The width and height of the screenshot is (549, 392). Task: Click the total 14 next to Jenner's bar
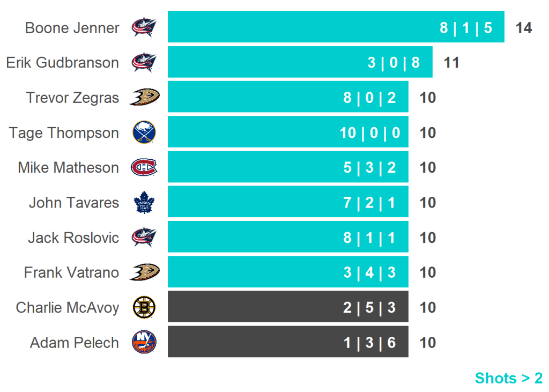523,28
